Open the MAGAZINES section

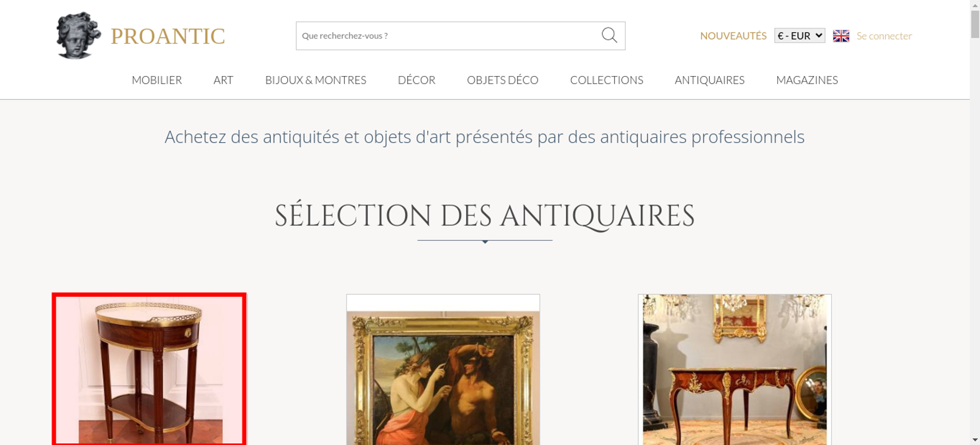[x=807, y=80]
